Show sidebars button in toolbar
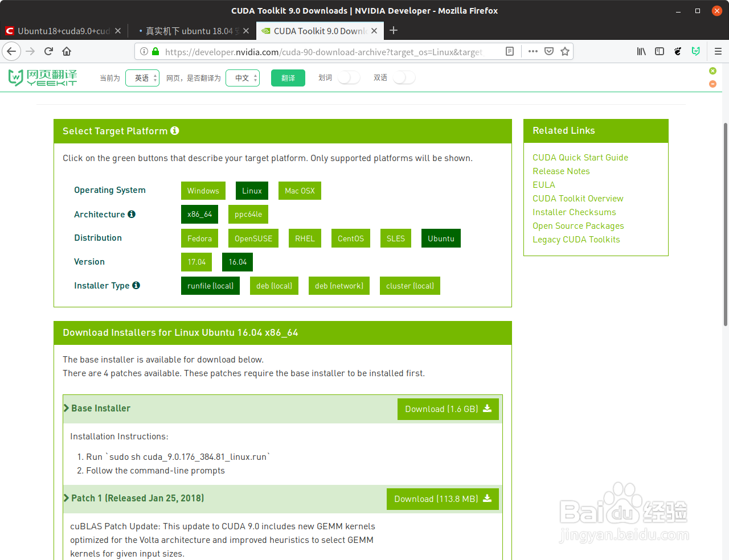The height and width of the screenshot is (560, 729). point(660,51)
